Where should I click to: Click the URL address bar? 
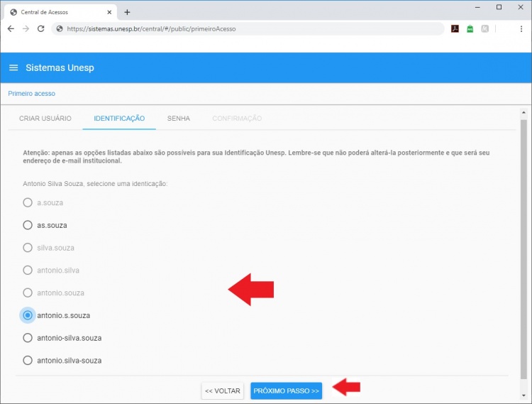[x=248, y=29]
